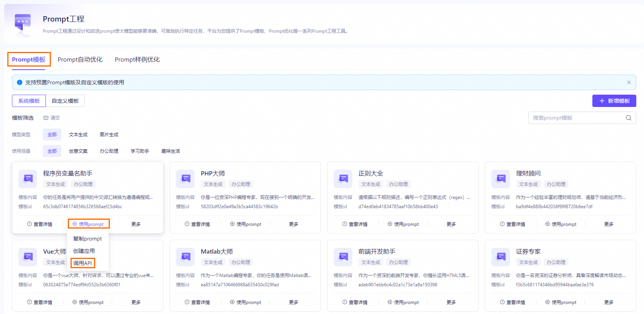Click template id 65c3db0746174856b326568aef23d4bc
This screenshot has height=314, width=644.
[82, 207]
